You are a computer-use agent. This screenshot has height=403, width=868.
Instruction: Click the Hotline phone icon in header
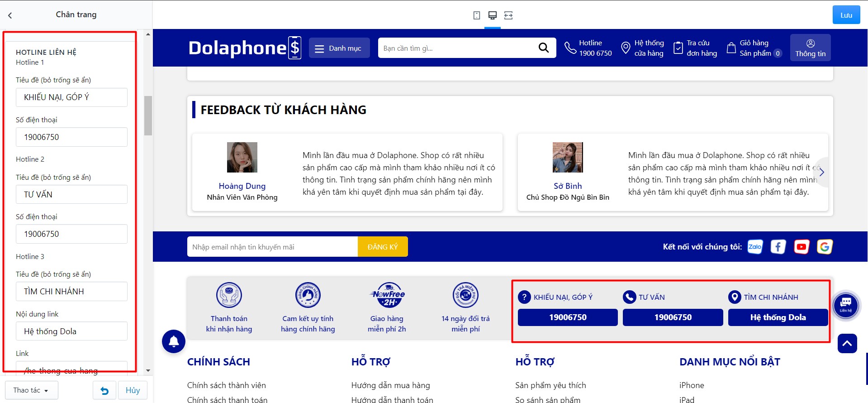tap(570, 48)
